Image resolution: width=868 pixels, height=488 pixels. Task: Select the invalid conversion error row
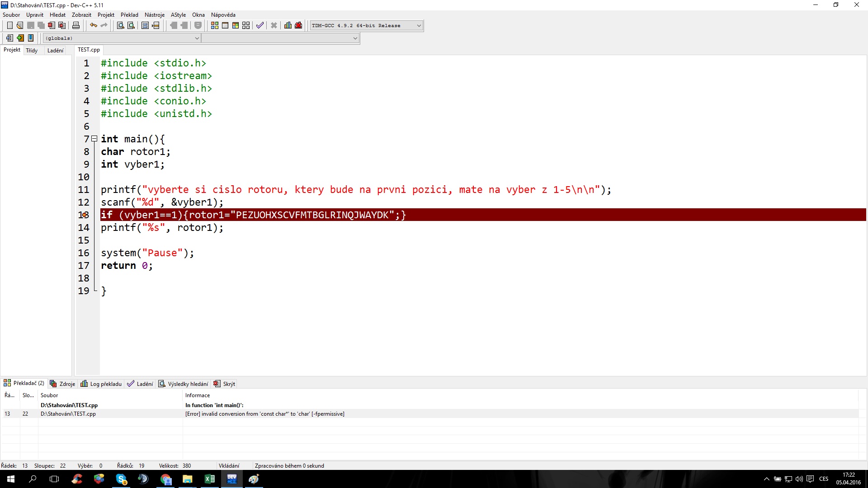tap(264, 414)
